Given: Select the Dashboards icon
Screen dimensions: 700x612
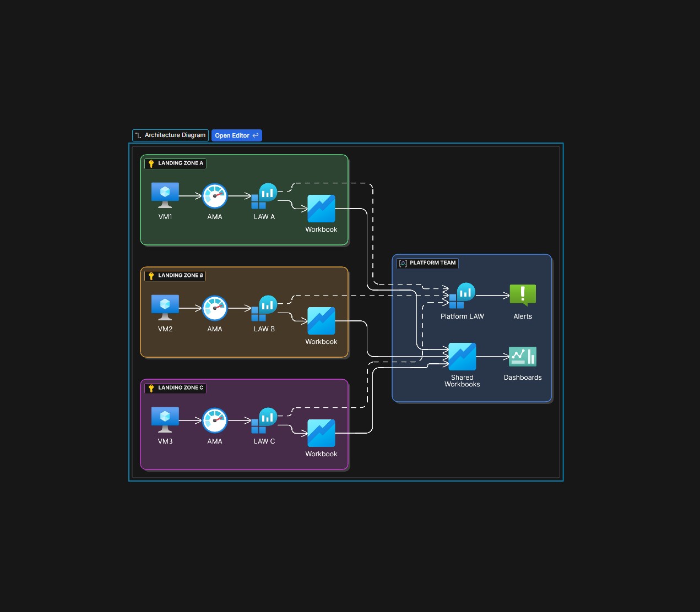Looking at the screenshot, I should coord(522,356).
